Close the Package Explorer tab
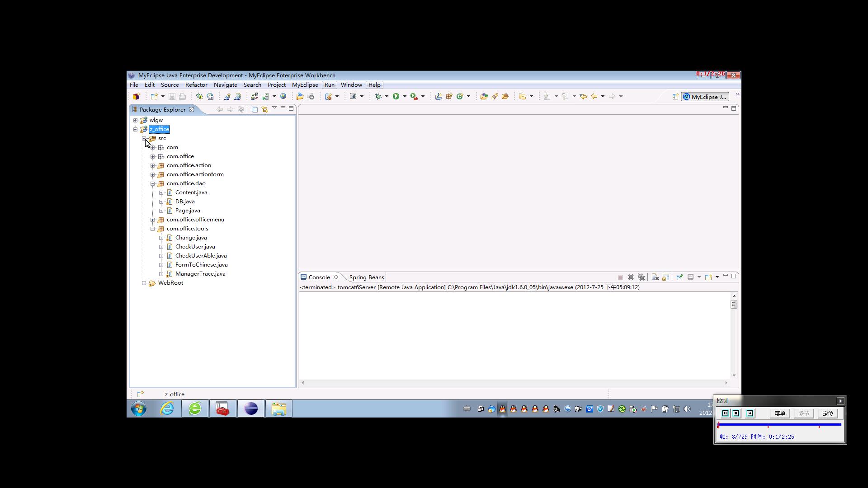 click(x=192, y=109)
